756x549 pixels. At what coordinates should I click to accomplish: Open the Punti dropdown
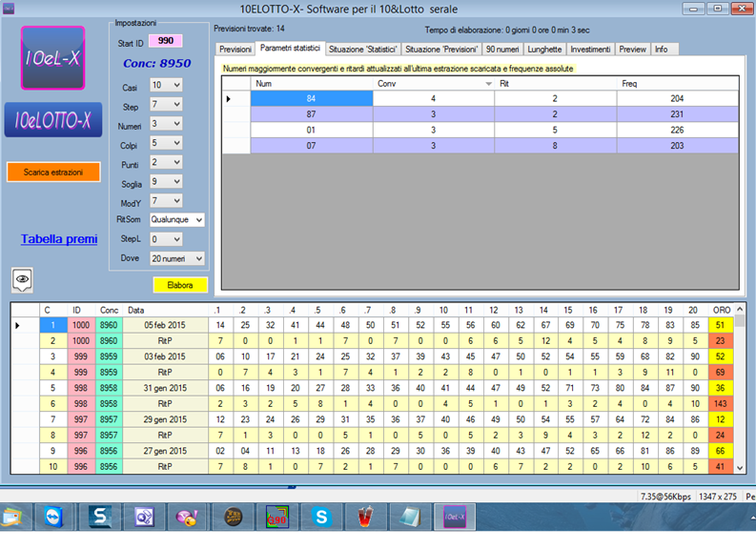tap(166, 162)
